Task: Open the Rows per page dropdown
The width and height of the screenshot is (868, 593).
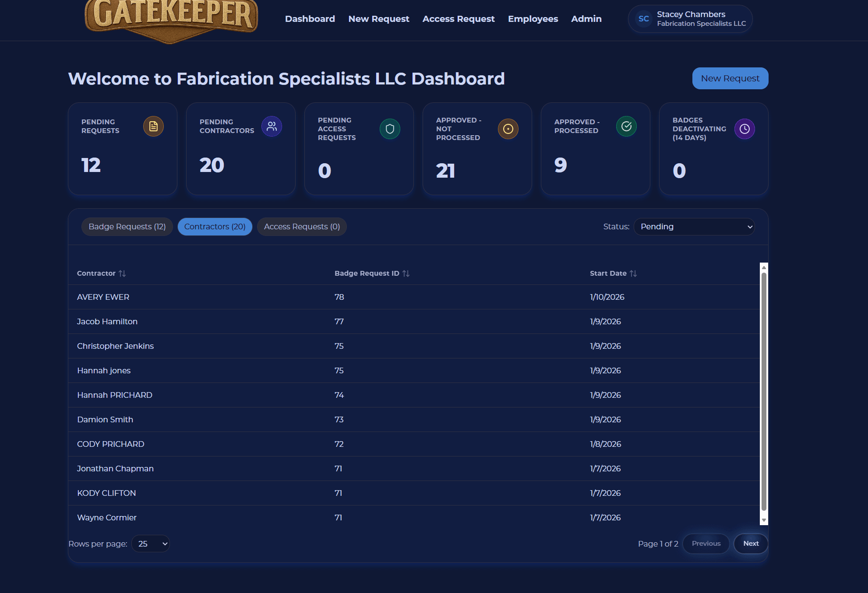Action: (150, 544)
